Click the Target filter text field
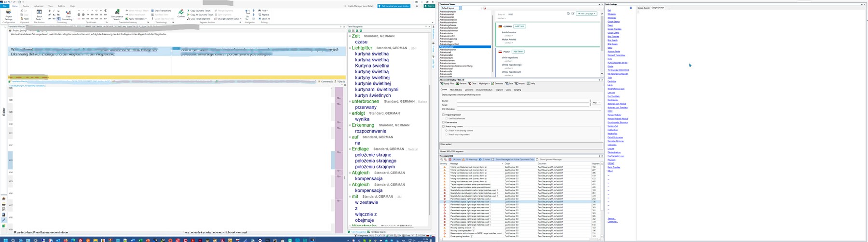This screenshot has height=242, width=868. point(523,105)
